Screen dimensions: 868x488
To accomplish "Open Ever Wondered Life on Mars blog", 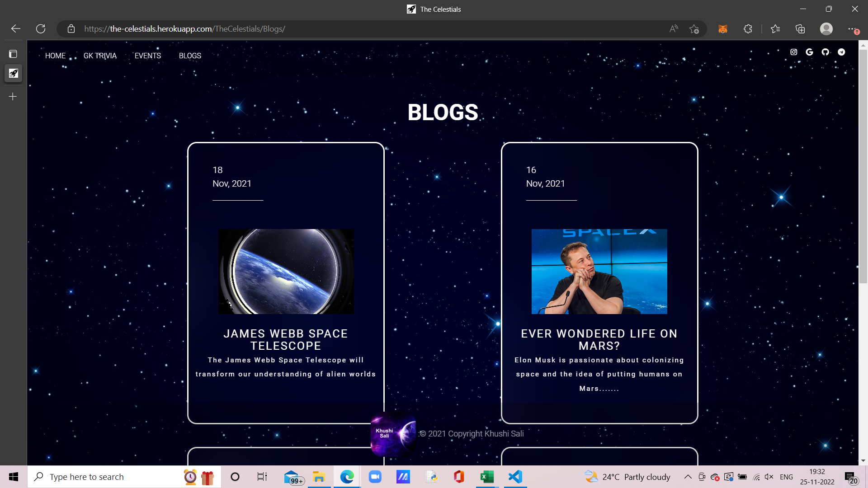I will [x=599, y=339].
